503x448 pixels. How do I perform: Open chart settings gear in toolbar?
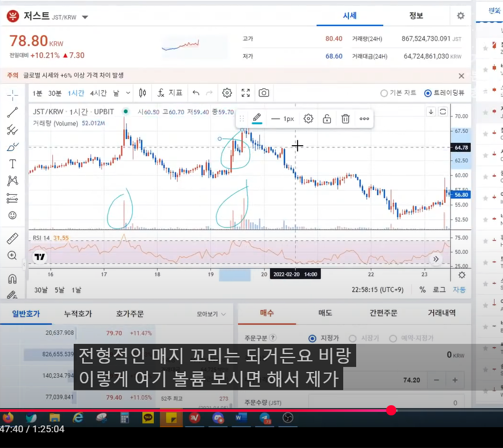(x=227, y=93)
